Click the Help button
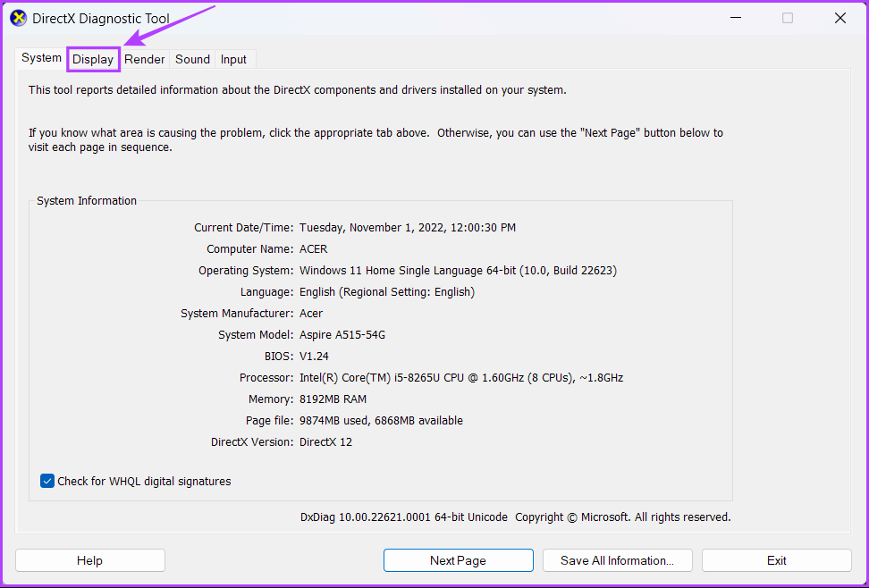The width and height of the screenshot is (869, 588). point(89,560)
